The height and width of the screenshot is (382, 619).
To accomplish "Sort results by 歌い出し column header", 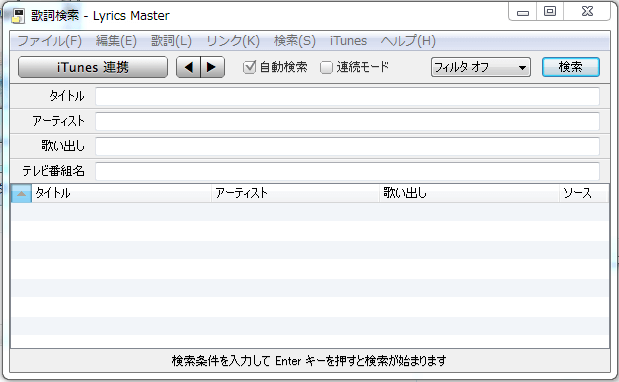I will coord(469,193).
